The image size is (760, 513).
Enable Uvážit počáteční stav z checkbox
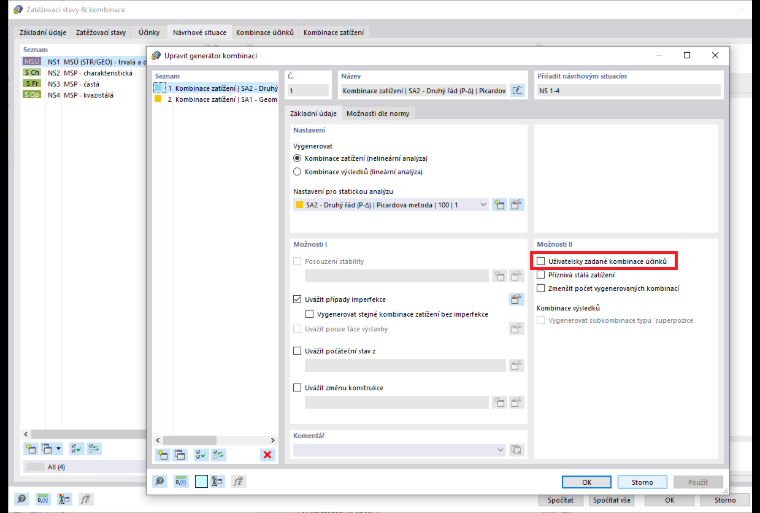click(x=297, y=351)
